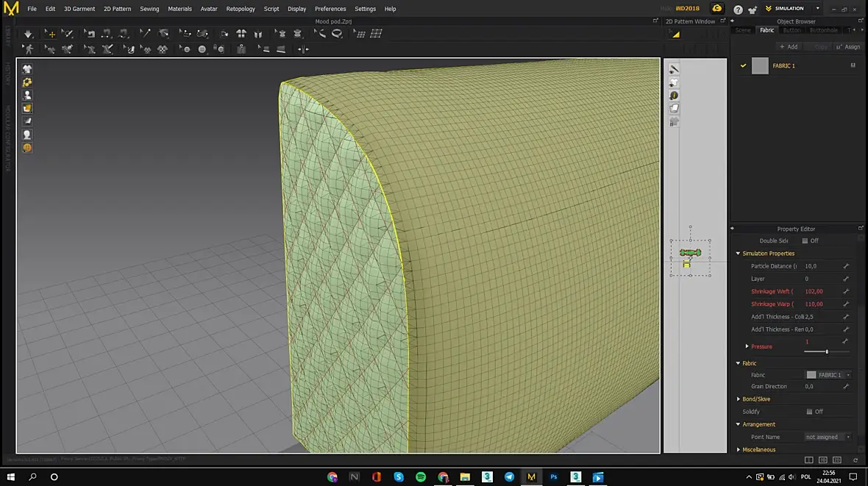
Task: Click the button tool icon in toolbar
Action: pos(202,49)
